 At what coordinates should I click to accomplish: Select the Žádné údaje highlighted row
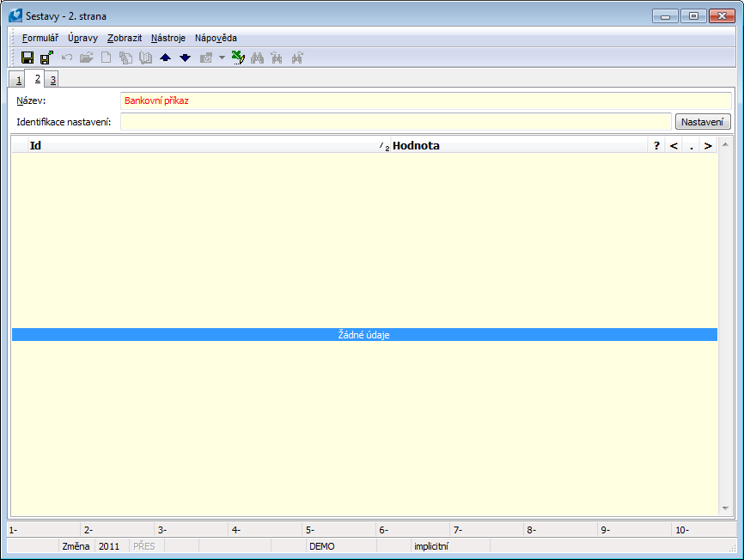pyautogui.click(x=364, y=334)
